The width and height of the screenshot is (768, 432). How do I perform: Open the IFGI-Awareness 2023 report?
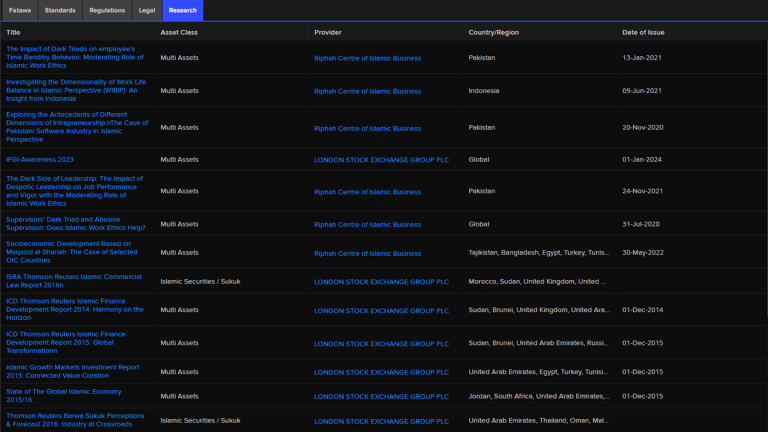[x=40, y=160]
